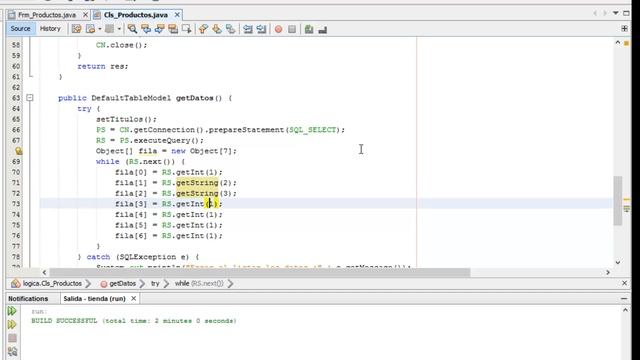The height and width of the screenshot is (360, 640).
Task: Click the Comment lines icon
Action: (309, 29)
